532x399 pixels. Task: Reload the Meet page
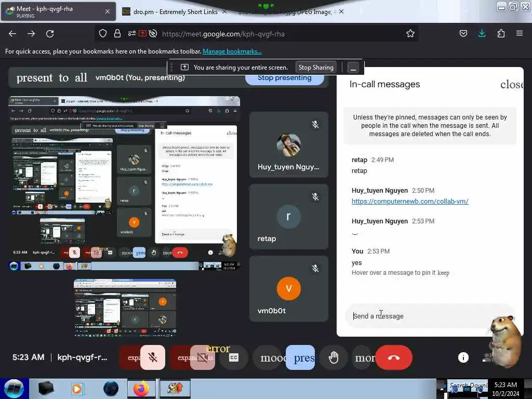pos(50,34)
